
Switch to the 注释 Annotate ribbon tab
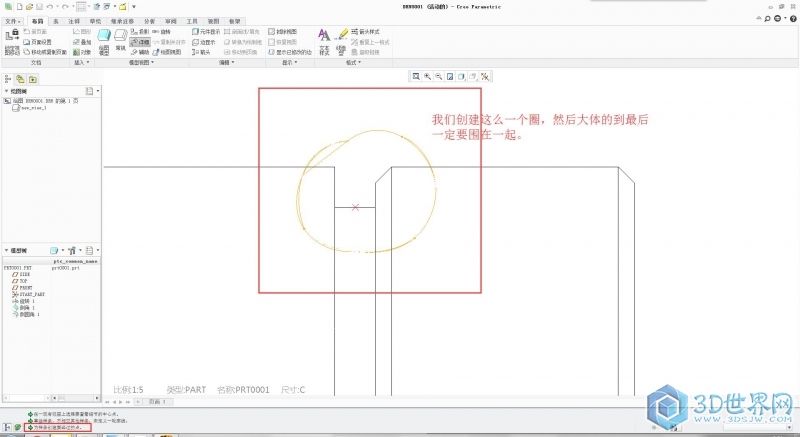coord(74,21)
